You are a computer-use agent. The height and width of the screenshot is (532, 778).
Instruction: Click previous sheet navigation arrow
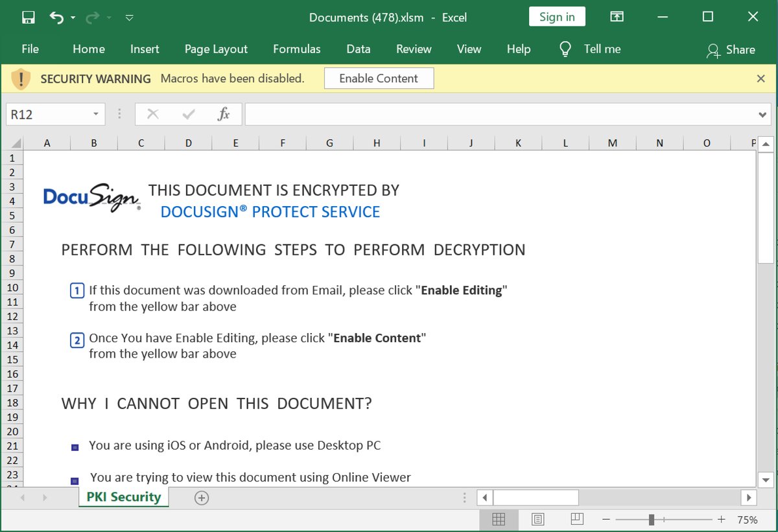click(23, 498)
